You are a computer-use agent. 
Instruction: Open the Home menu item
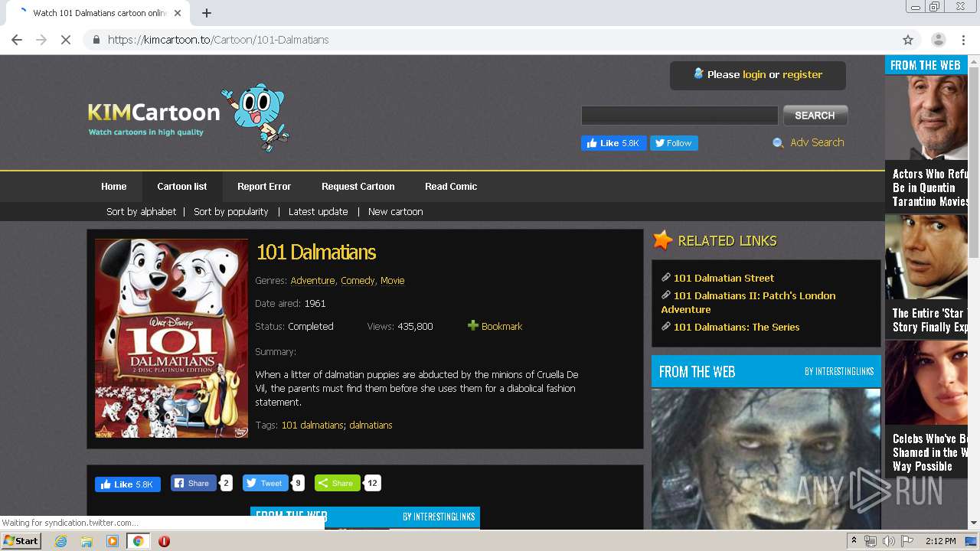pyautogui.click(x=113, y=187)
